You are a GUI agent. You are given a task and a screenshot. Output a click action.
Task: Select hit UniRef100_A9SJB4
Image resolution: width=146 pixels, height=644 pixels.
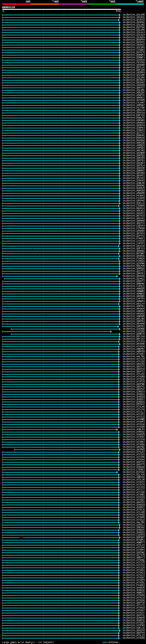pyautogui.click(x=133, y=319)
